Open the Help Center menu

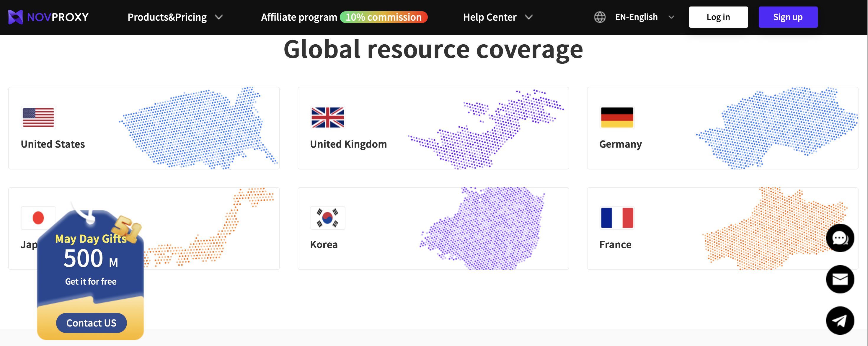click(x=489, y=17)
